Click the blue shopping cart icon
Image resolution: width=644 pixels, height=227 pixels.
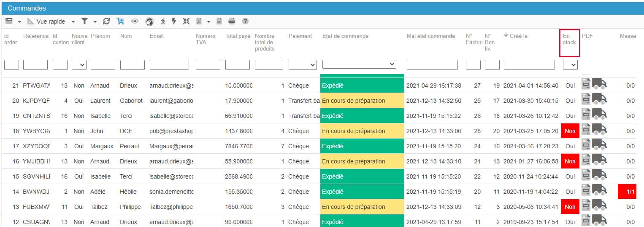click(x=120, y=21)
